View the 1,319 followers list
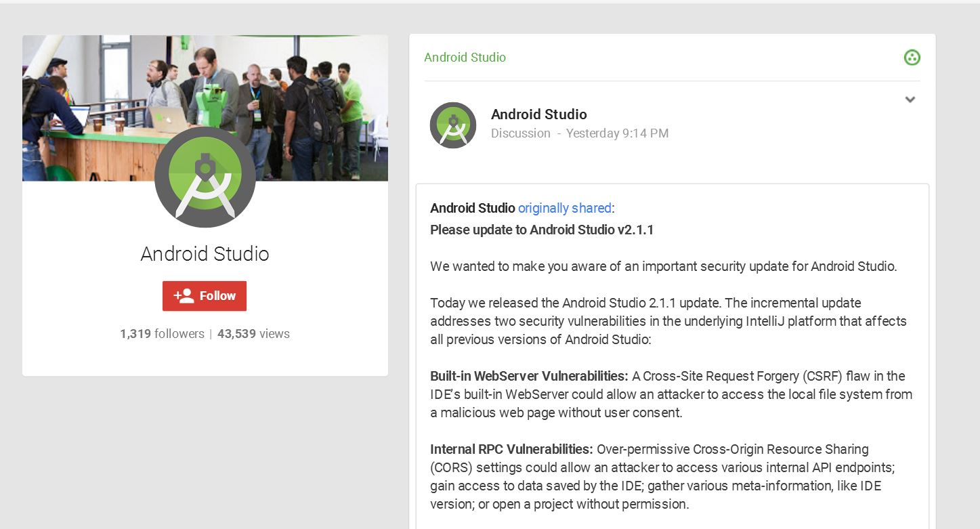Screen dimensions: 980x529 pos(162,333)
